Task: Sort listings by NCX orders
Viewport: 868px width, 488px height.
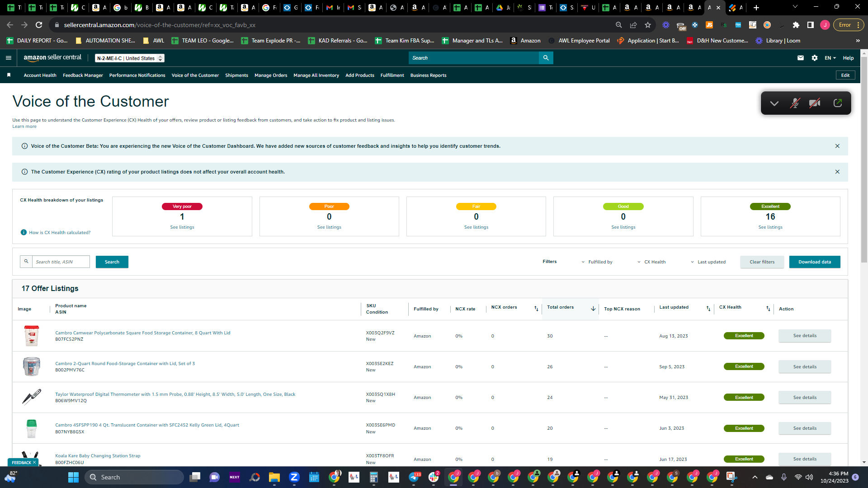Action: tap(536, 309)
